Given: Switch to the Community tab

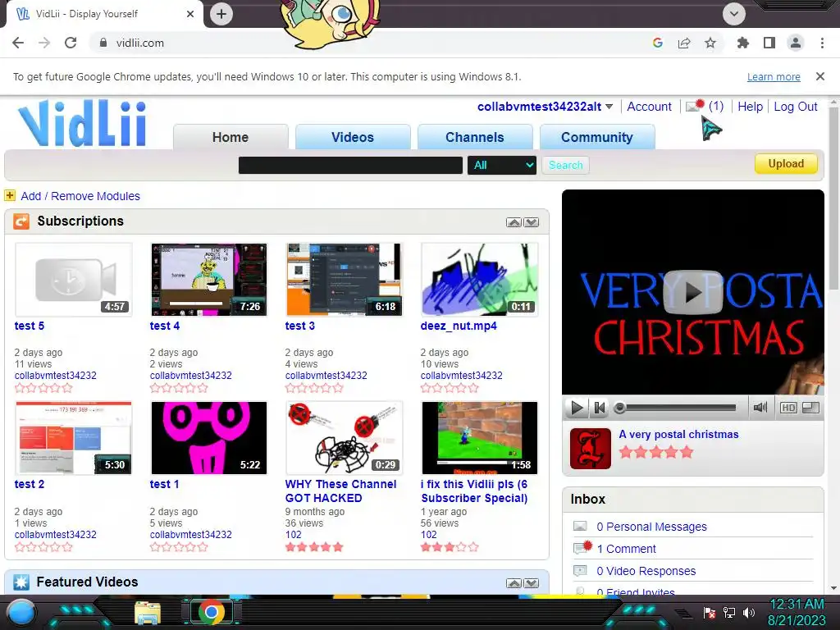Looking at the screenshot, I should [x=597, y=137].
